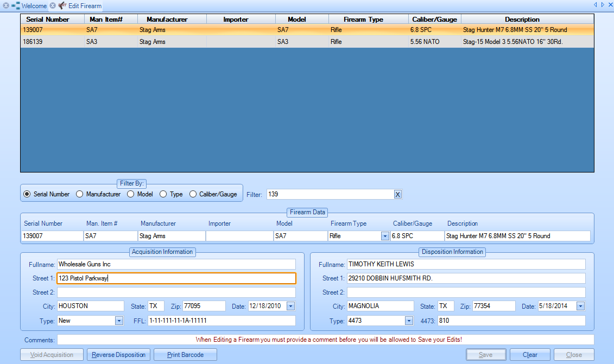The image size is (614, 364).
Task: Click the empty Importer field
Action: (239, 236)
